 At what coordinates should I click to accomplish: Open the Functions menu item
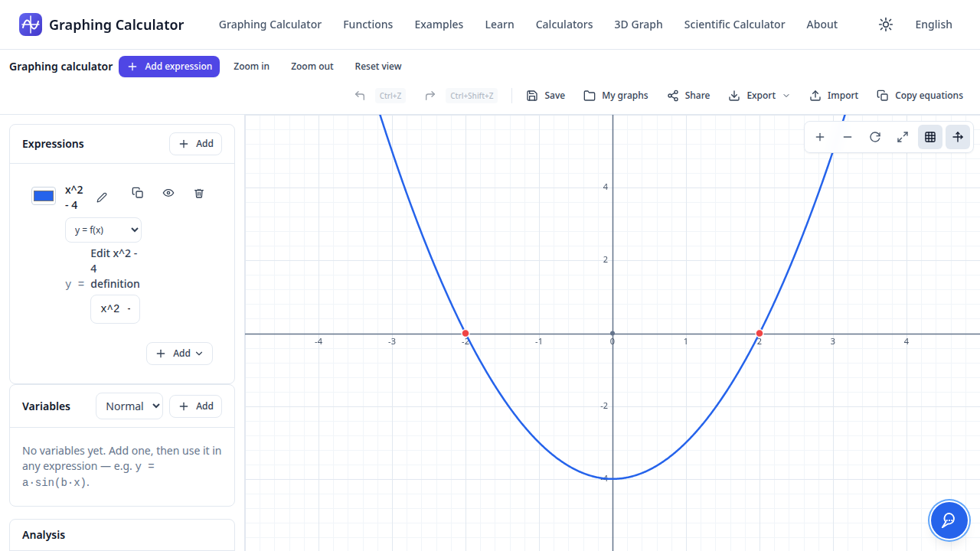[368, 24]
